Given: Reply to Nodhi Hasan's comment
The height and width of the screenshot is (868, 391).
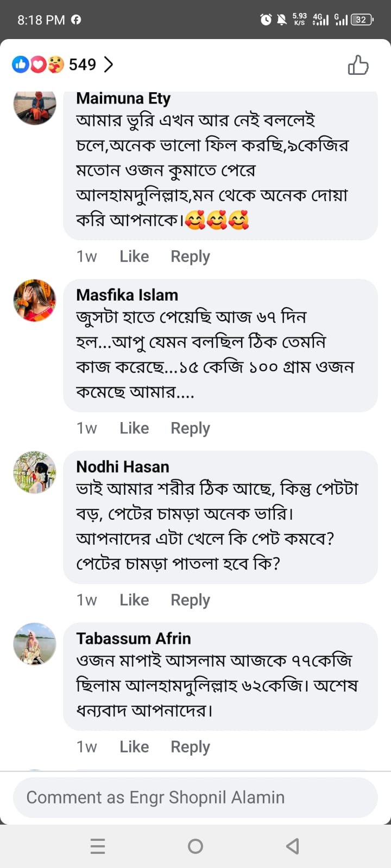Looking at the screenshot, I should 190,599.
